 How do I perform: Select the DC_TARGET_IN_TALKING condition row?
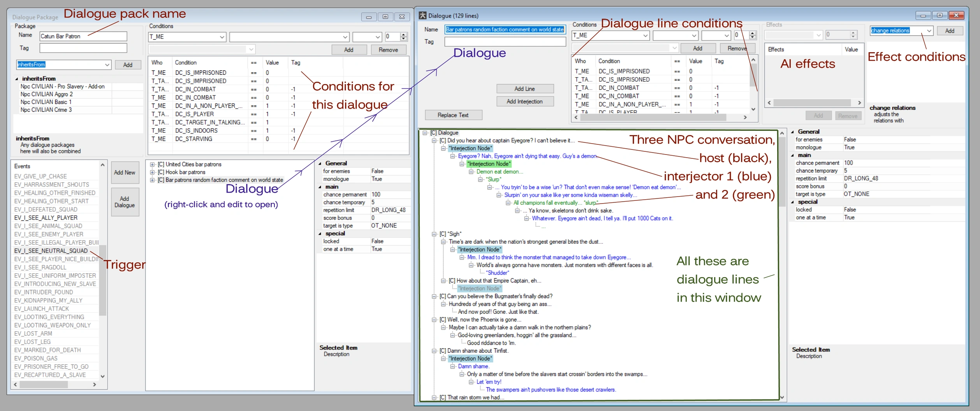(278, 123)
